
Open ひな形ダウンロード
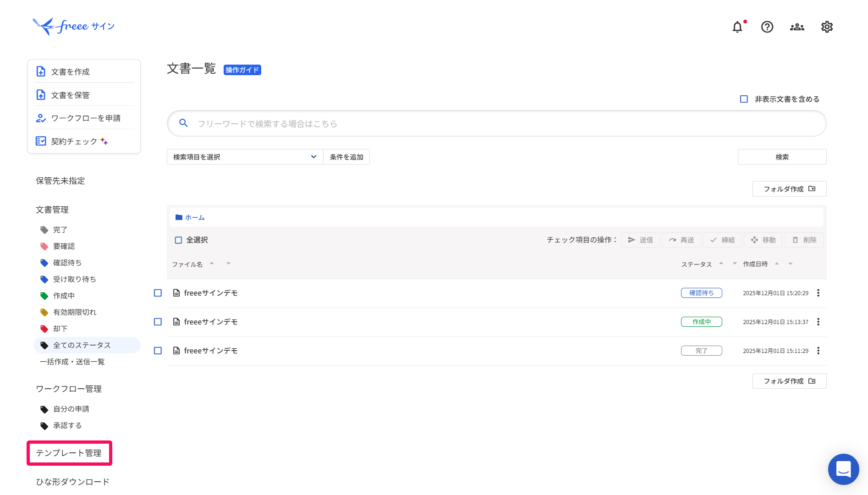coord(72,482)
